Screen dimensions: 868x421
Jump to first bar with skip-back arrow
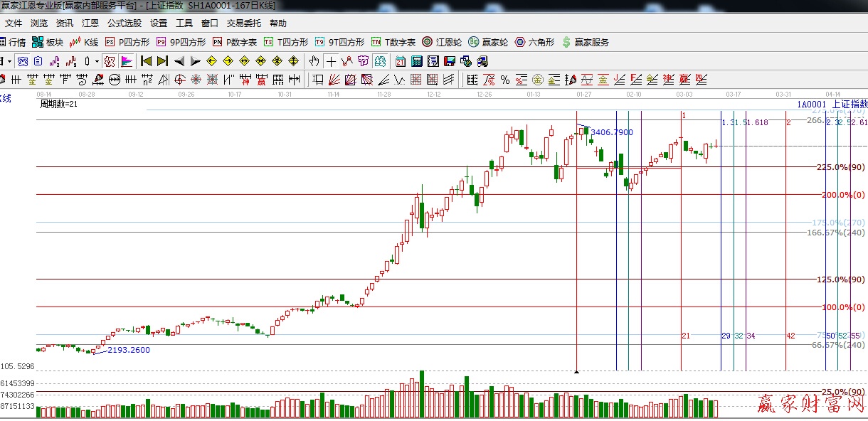pos(146,61)
